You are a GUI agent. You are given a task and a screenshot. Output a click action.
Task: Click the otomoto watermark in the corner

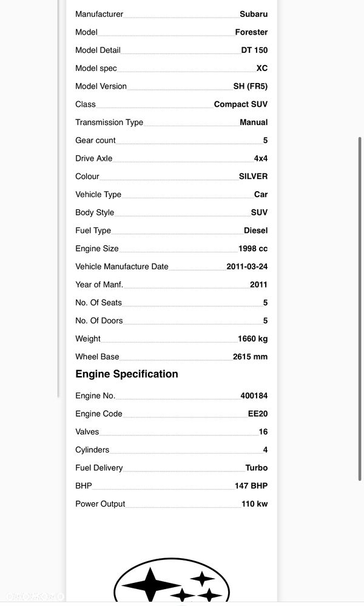(35, 597)
